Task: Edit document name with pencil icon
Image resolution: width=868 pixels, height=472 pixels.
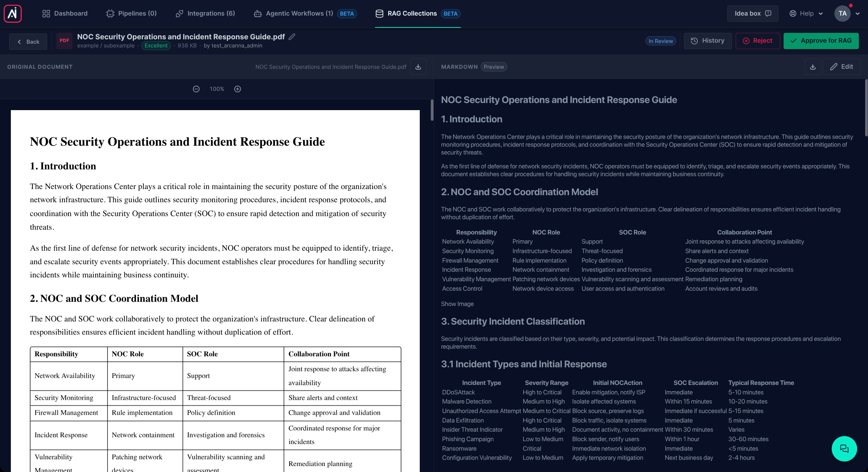Action: coord(292,37)
